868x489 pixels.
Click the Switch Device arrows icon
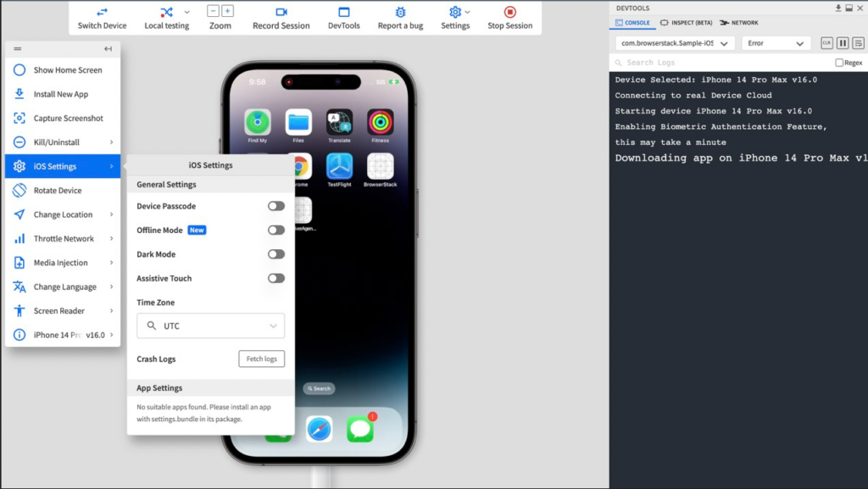coord(102,12)
